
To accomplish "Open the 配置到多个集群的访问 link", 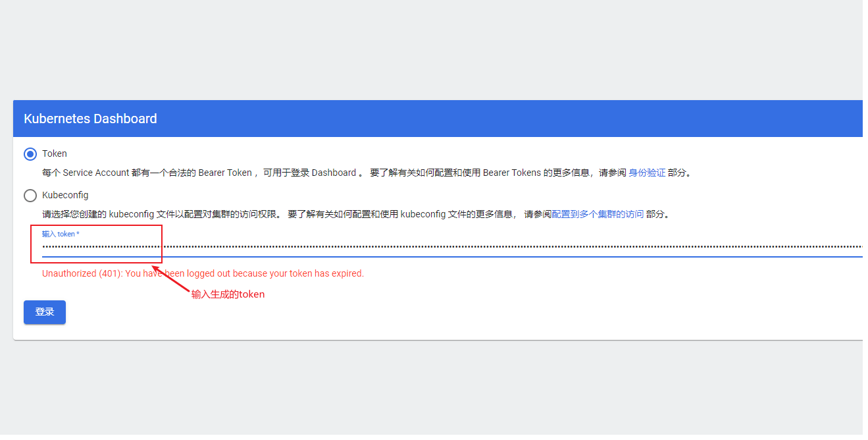I will (x=598, y=214).
